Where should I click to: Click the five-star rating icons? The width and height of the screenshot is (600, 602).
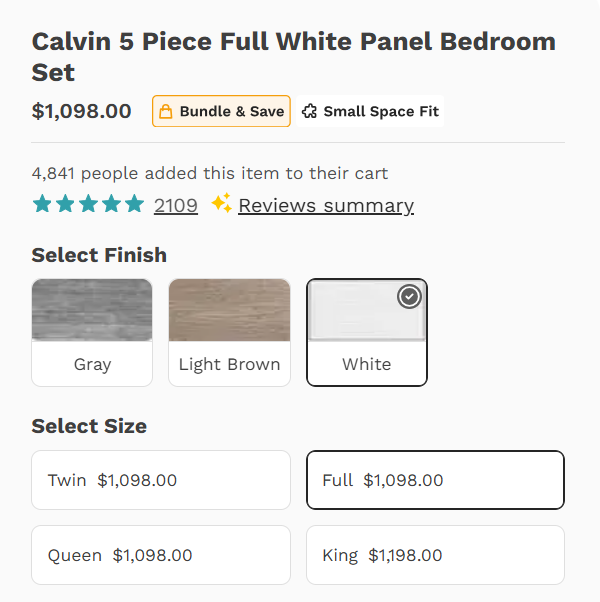(x=88, y=205)
